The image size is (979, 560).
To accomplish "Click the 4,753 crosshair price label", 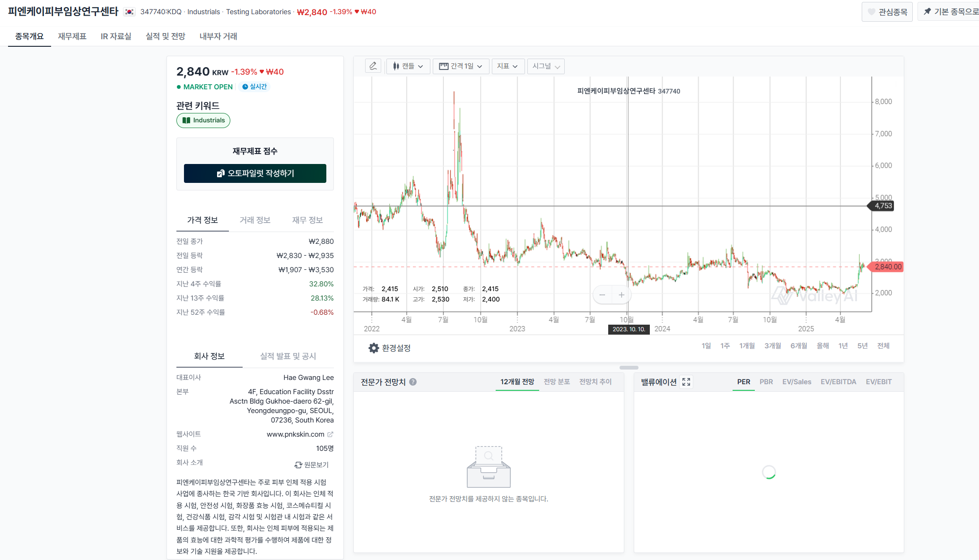I will pos(881,206).
